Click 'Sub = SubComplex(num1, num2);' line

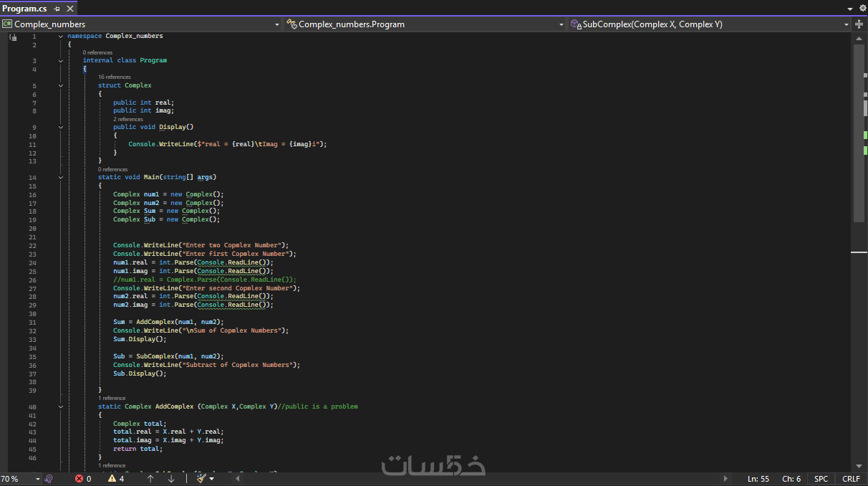(x=168, y=356)
